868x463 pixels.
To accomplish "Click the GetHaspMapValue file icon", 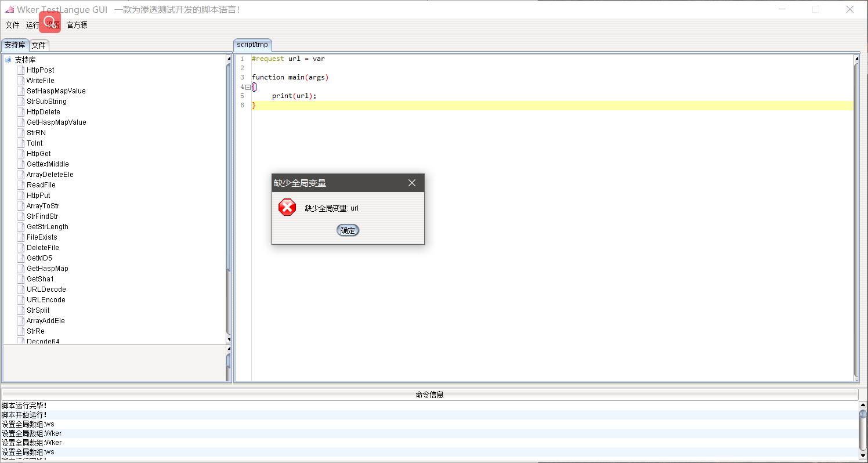I will (x=21, y=122).
